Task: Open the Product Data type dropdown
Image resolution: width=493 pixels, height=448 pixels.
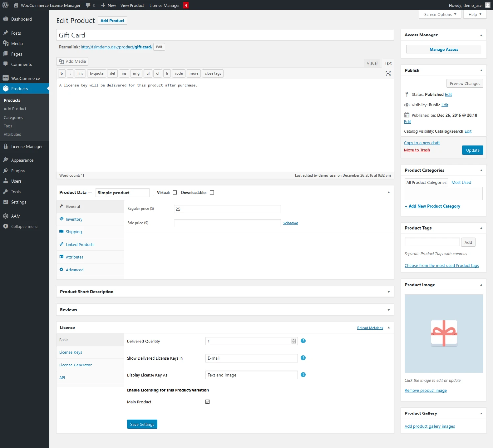Action: pos(122,193)
